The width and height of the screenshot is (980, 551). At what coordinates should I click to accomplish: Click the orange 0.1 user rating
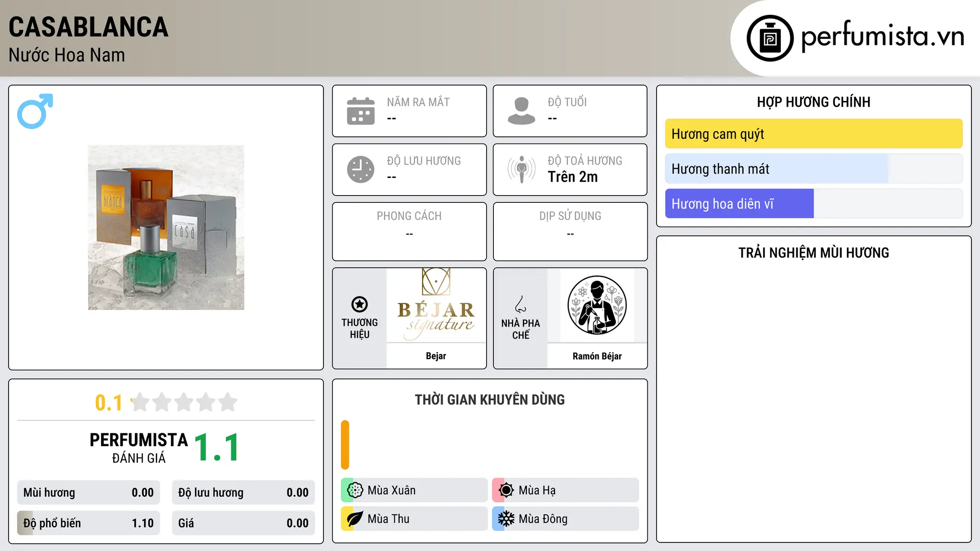109,403
